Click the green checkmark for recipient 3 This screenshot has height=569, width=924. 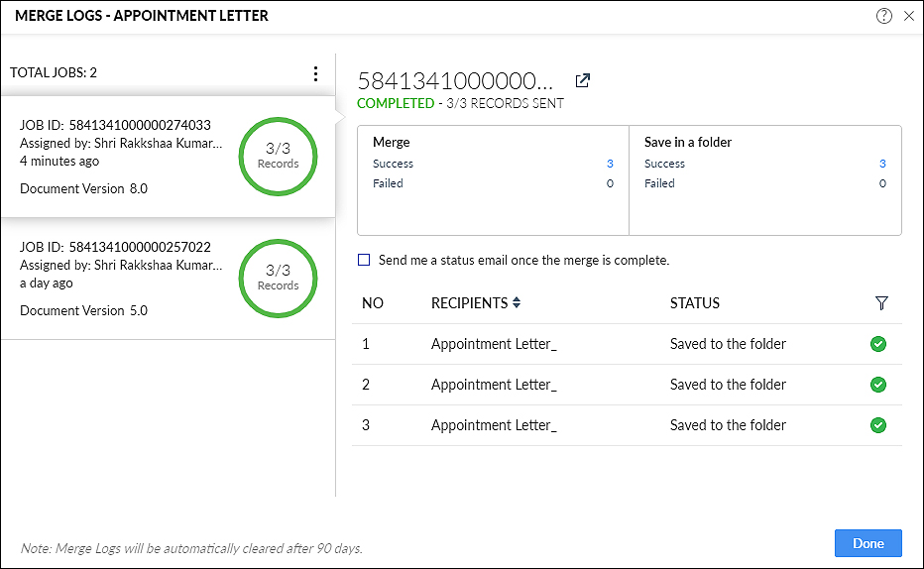878,425
